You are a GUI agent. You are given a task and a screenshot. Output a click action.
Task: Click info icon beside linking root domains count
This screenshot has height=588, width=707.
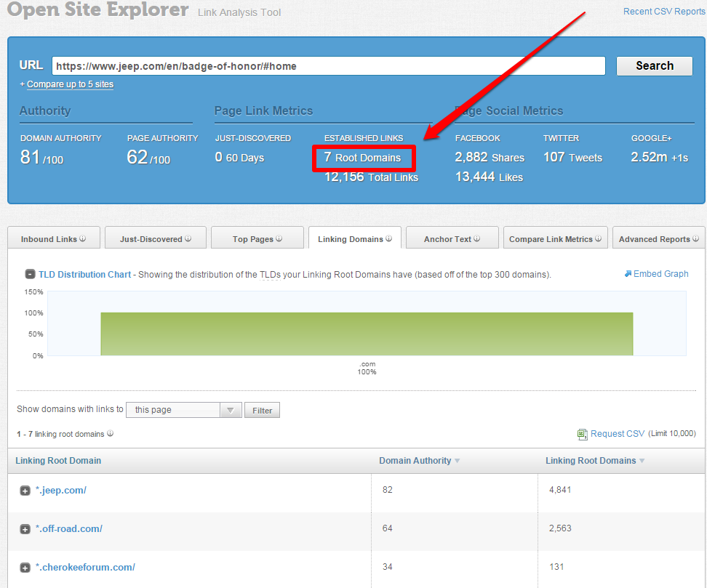click(x=111, y=434)
